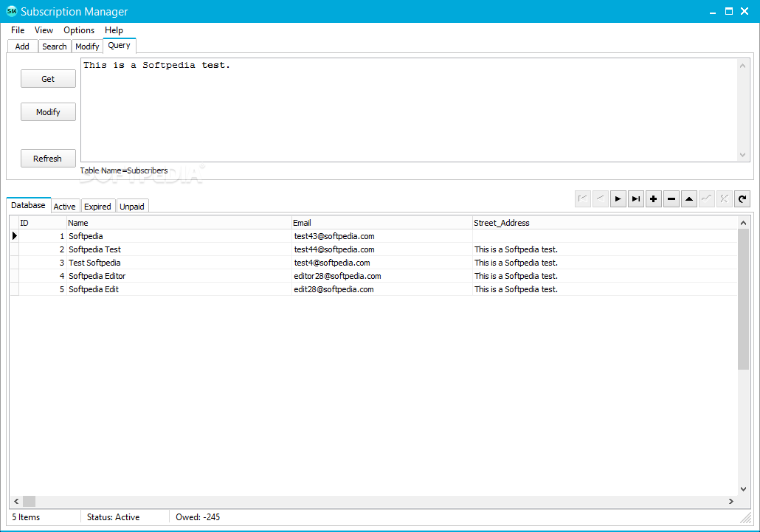The image size is (760, 532).
Task: Edit record with up-triangle navigator button
Action: point(689,198)
